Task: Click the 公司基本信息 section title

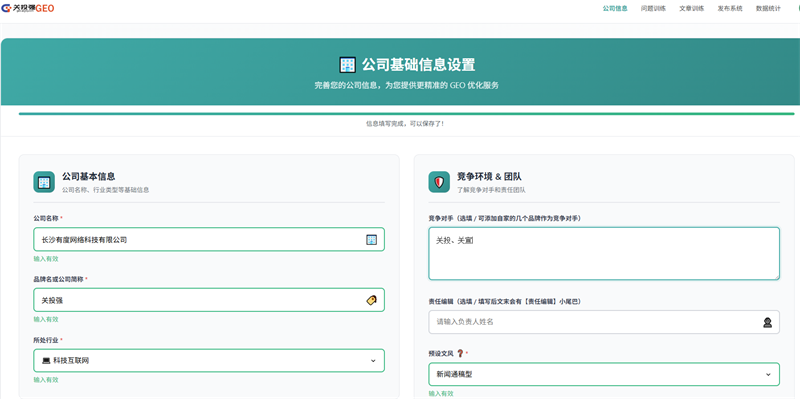Action: [x=89, y=177]
